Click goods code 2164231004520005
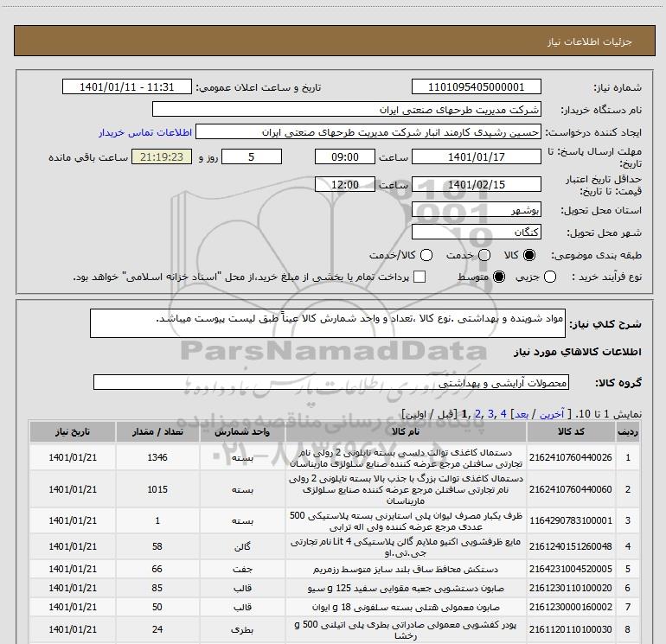The height and width of the screenshot is (644, 666). [x=571, y=569]
